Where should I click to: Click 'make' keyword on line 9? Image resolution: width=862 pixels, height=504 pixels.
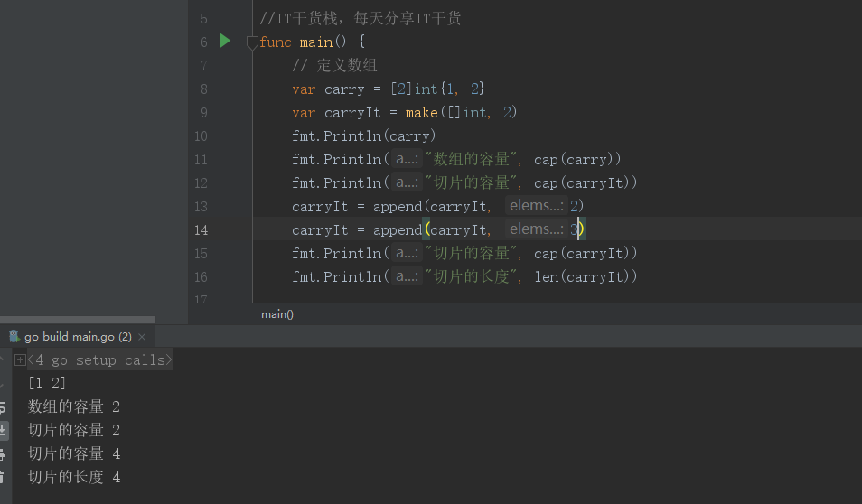[x=421, y=113]
